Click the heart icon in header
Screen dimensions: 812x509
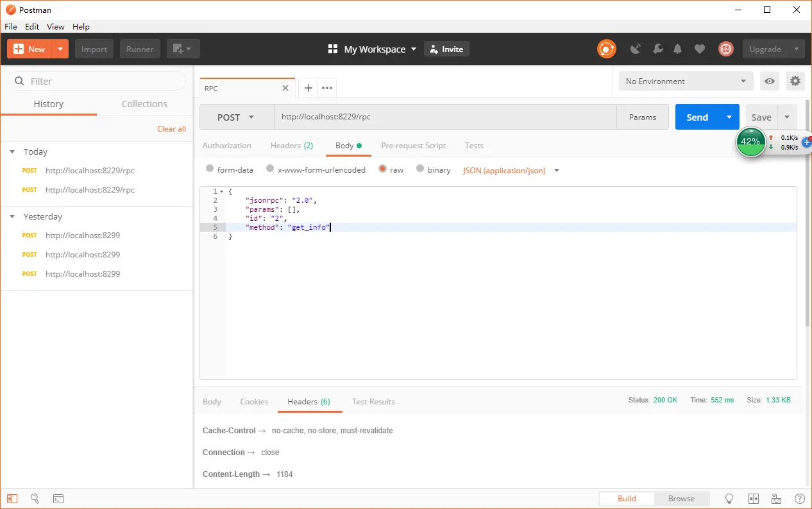point(700,49)
